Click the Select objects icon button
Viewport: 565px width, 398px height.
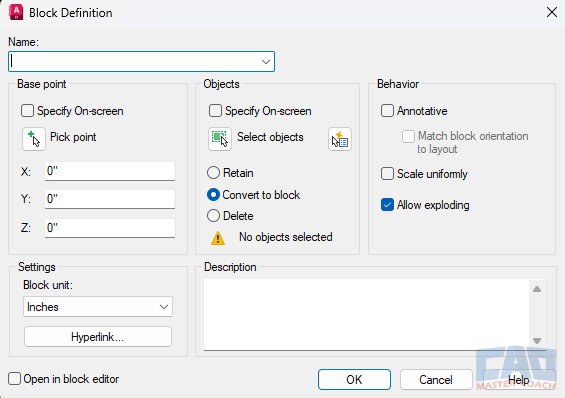[220, 139]
